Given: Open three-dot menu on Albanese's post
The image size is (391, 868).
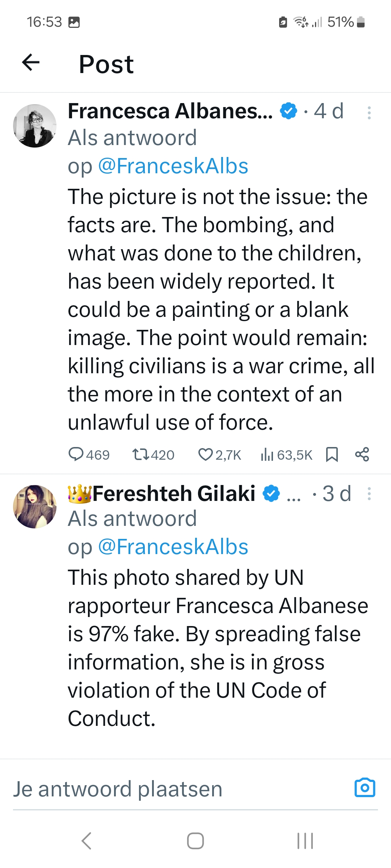Looking at the screenshot, I should click(369, 113).
